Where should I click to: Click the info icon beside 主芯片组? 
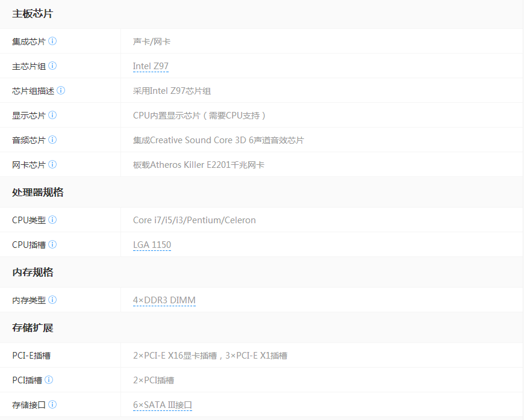pos(52,66)
